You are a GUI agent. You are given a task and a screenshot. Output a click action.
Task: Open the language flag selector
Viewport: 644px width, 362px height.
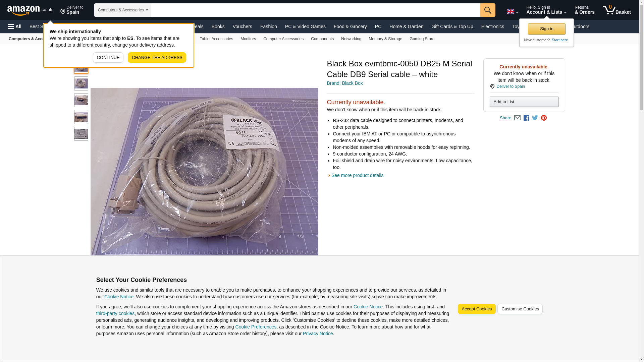coord(513,11)
